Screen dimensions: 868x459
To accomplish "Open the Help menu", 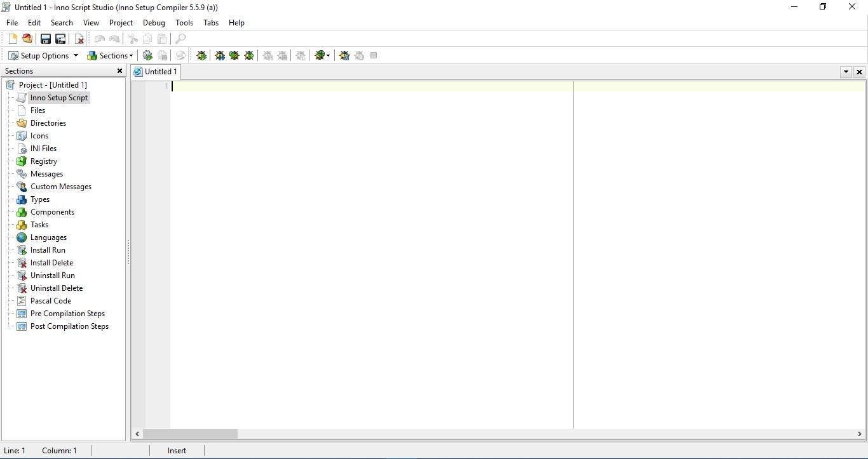I will click(236, 22).
